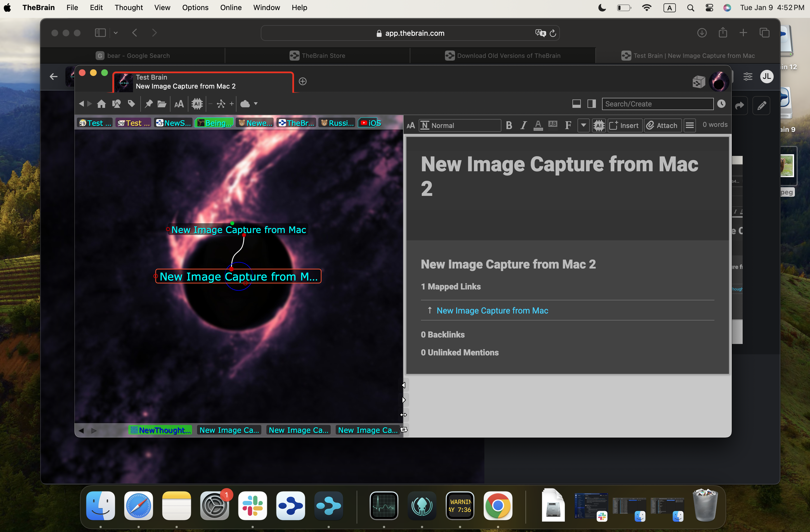
Task: Open the AI chip icon in the plex toolbar
Action: (197, 104)
